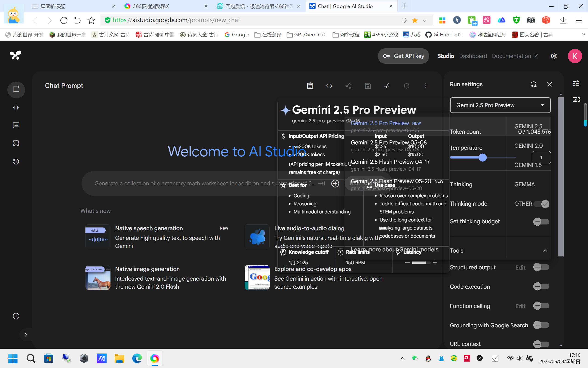Screen dimensions: 588x368
Task: Click Learn more about Gemini models link
Action: point(395,249)
